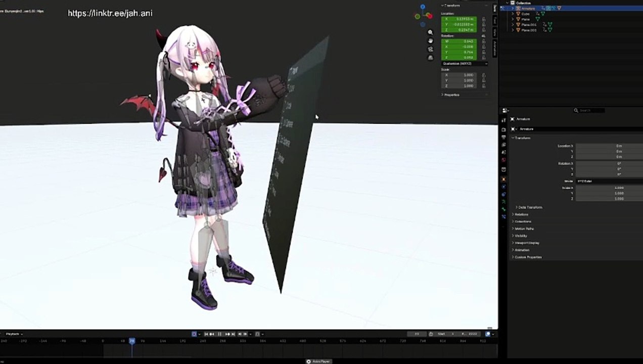This screenshot has width=643, height=364.
Task: Expand the Delta Transform panel
Action: [x=529, y=207]
